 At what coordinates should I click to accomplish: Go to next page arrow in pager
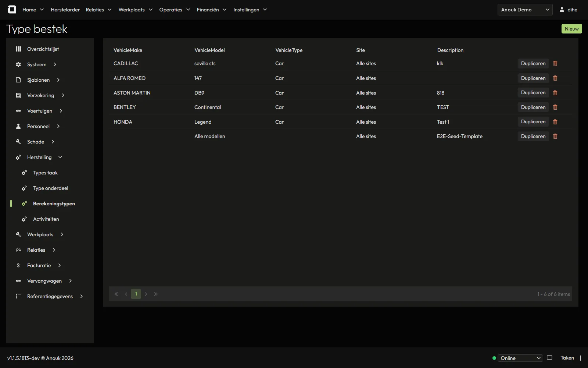(x=146, y=294)
